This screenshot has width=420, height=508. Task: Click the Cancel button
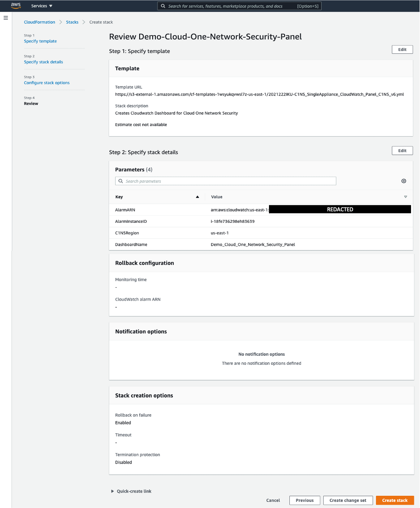tap(273, 500)
